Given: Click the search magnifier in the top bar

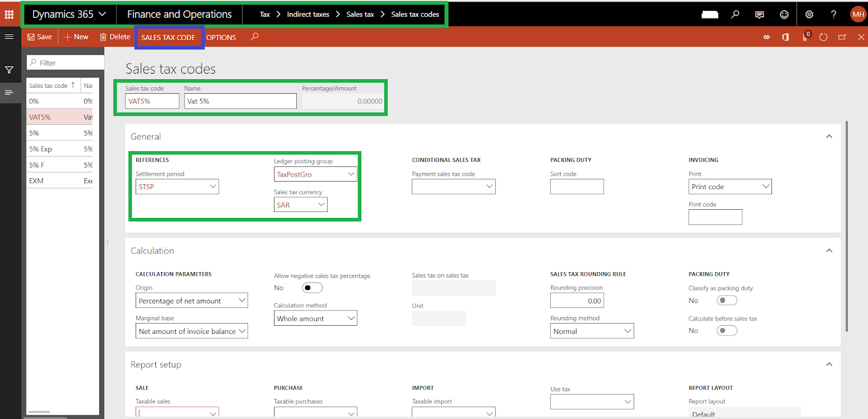Looking at the screenshot, I should [735, 14].
